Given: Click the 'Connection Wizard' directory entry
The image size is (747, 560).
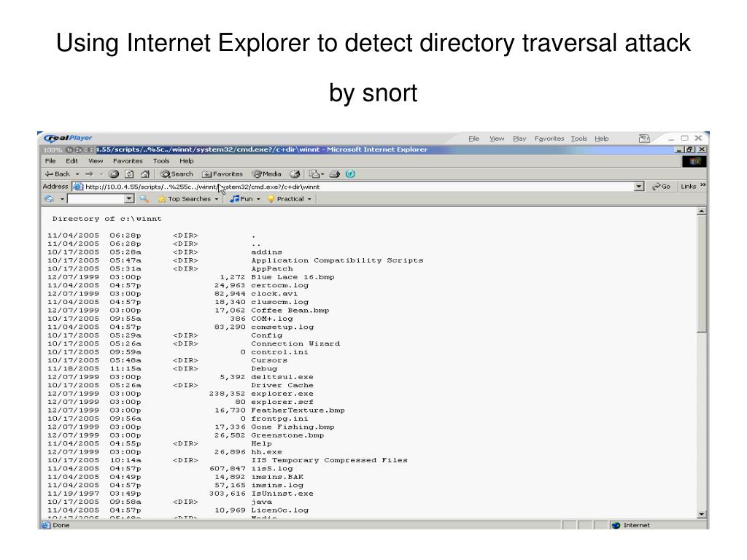Looking at the screenshot, I should click(295, 344).
